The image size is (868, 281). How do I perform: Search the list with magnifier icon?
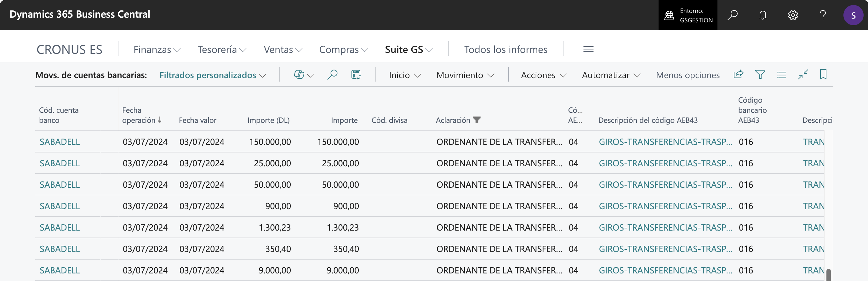332,74
